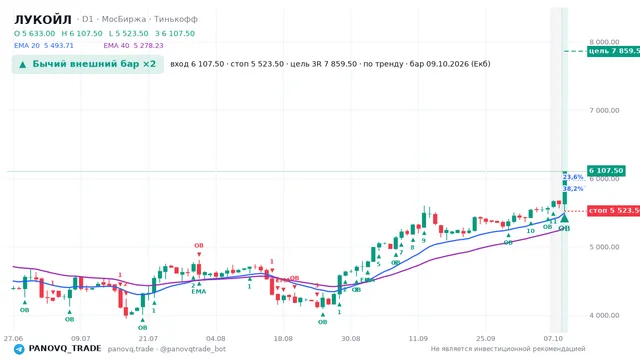Select the 'Бычий внешний бар ×2' signal badge
Screen dimensions: 640x360
88,64
